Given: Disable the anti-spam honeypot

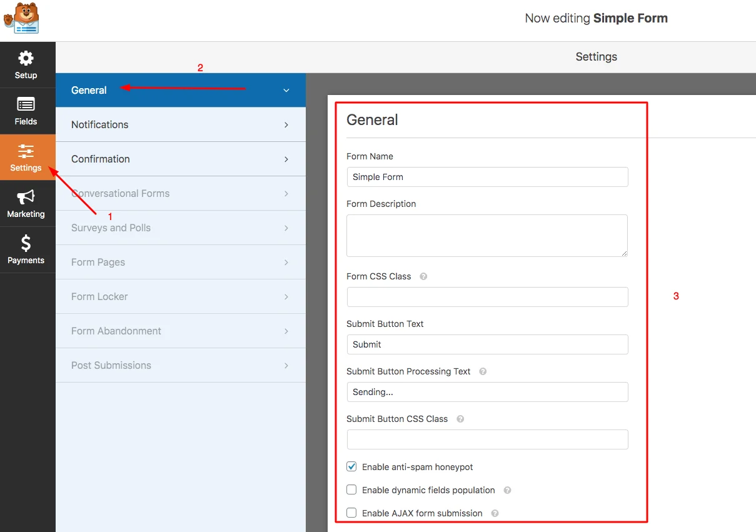Looking at the screenshot, I should 351,466.
